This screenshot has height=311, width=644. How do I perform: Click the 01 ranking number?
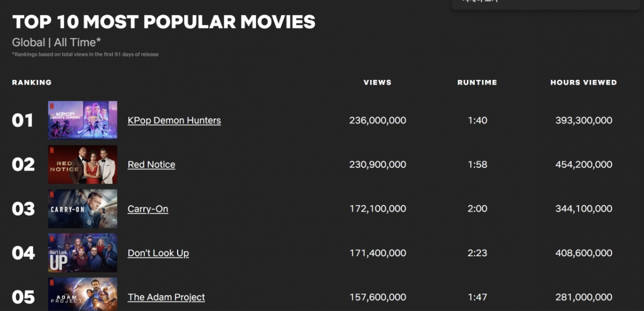coord(23,121)
